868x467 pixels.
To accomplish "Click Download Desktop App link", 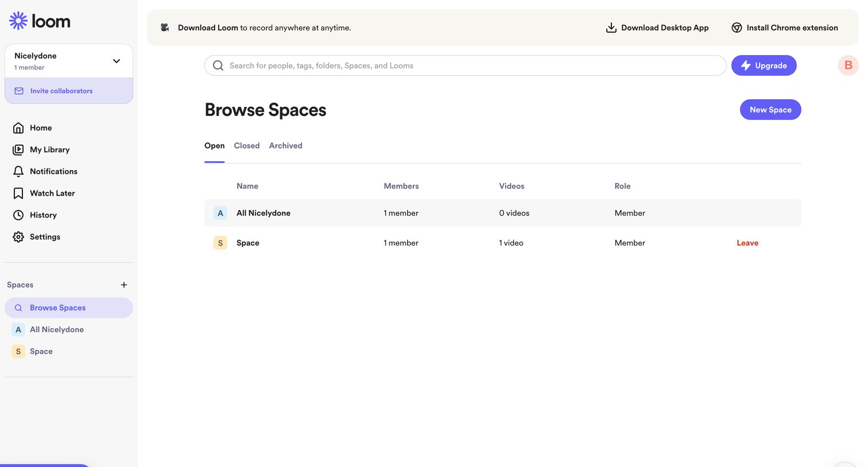I will pyautogui.click(x=665, y=28).
